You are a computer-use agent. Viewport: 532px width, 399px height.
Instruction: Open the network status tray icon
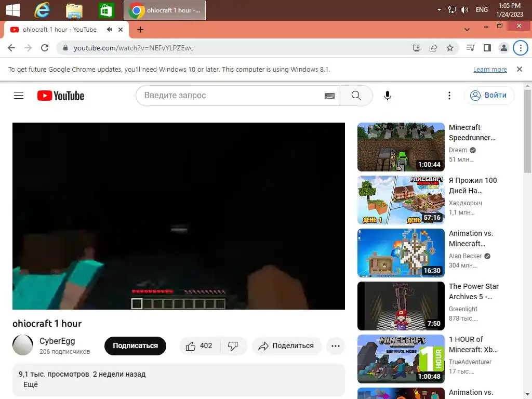click(451, 10)
